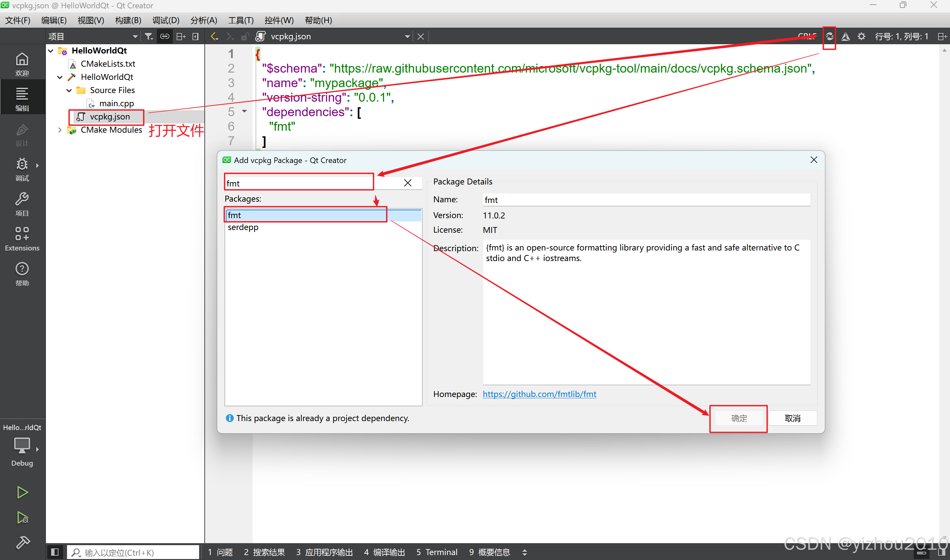The height and width of the screenshot is (560, 950).
Task: Collapse the HelloWorldQt root project node
Action: pos(51,50)
